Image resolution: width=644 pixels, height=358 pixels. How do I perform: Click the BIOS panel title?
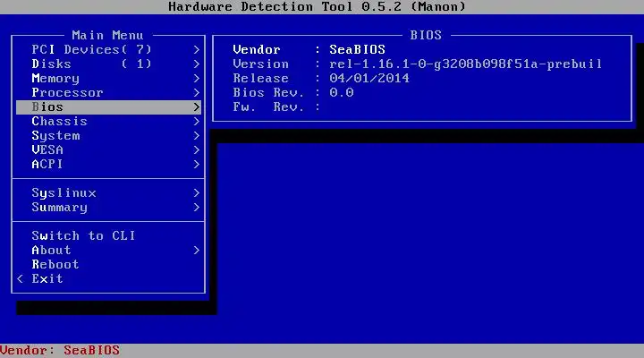coord(426,35)
